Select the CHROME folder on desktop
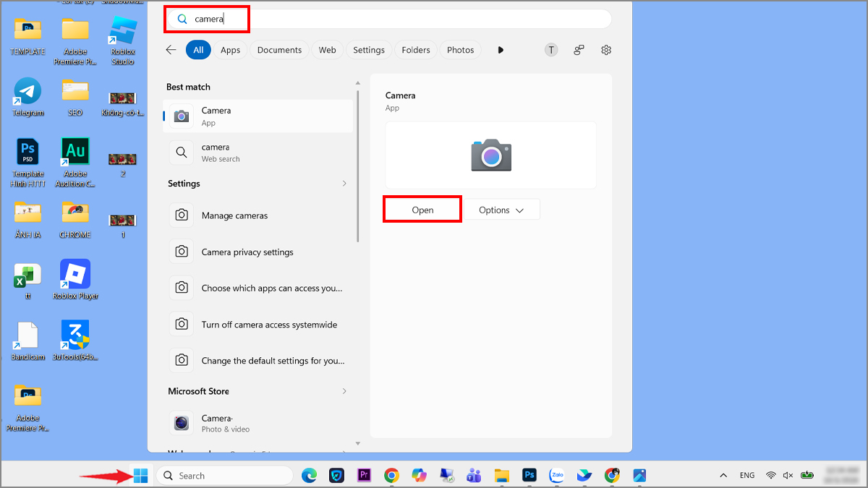 point(75,219)
